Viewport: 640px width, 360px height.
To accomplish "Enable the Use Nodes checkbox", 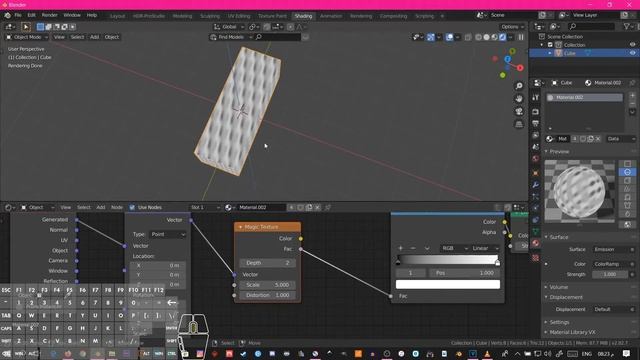I will (132, 207).
